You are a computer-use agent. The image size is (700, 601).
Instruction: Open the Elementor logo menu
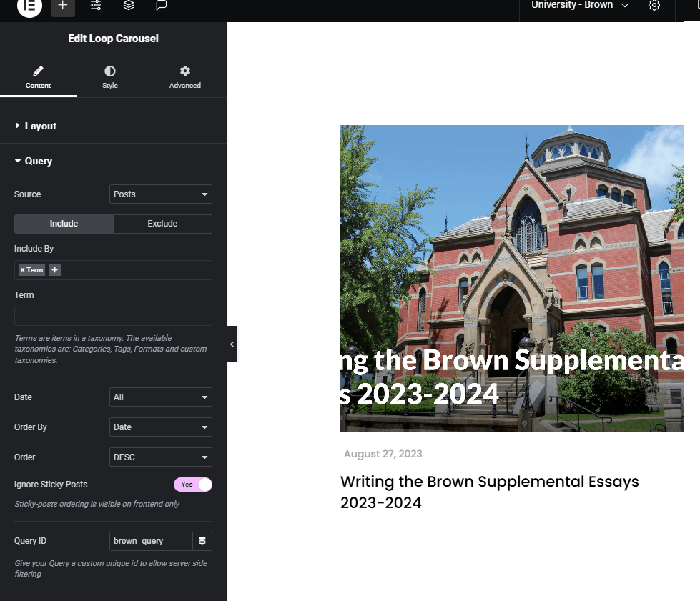tap(29, 5)
